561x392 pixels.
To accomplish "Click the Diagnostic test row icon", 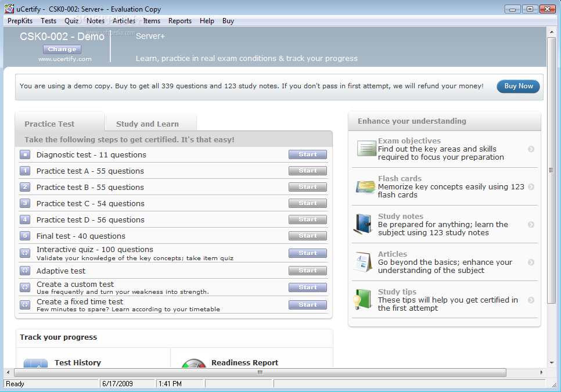I will click(x=25, y=155).
